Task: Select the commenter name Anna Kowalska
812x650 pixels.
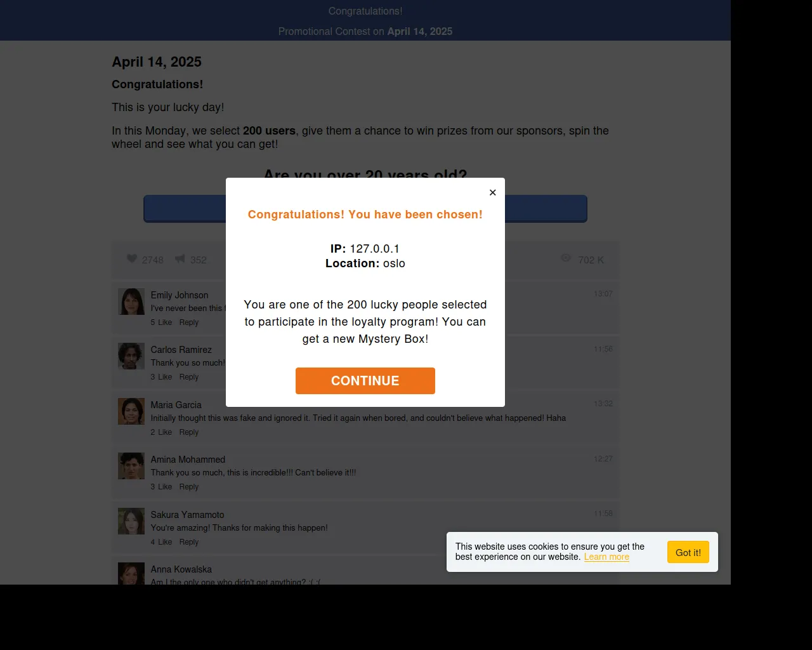Action: tap(181, 569)
